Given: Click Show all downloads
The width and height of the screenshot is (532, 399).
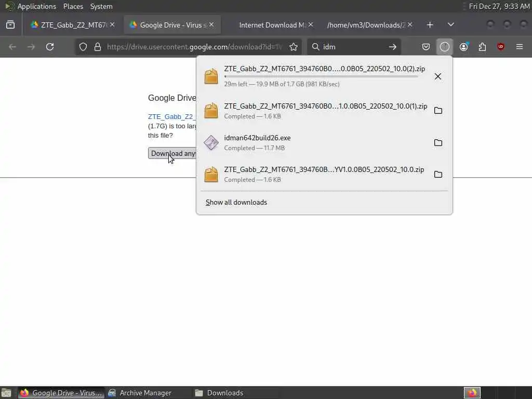Looking at the screenshot, I should pos(236,202).
